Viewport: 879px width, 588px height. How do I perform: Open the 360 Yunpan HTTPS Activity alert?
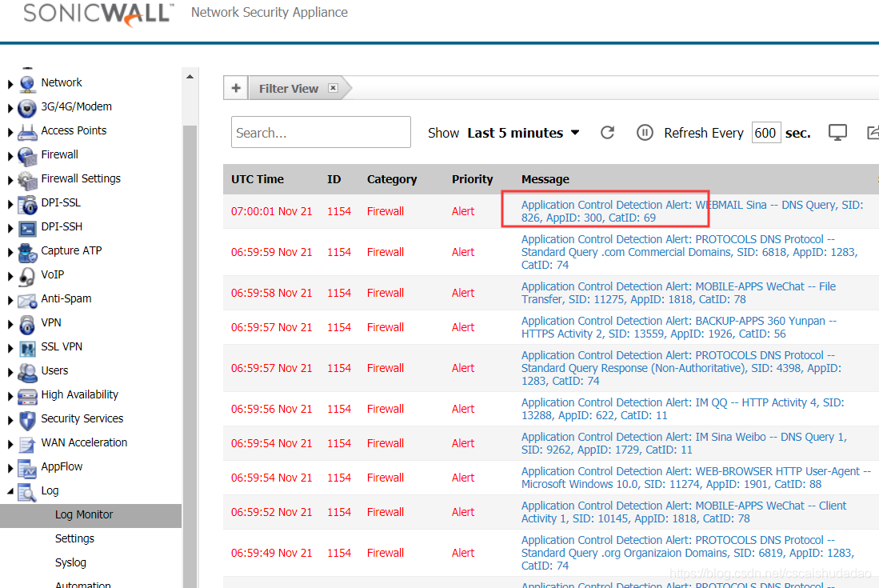tap(679, 327)
